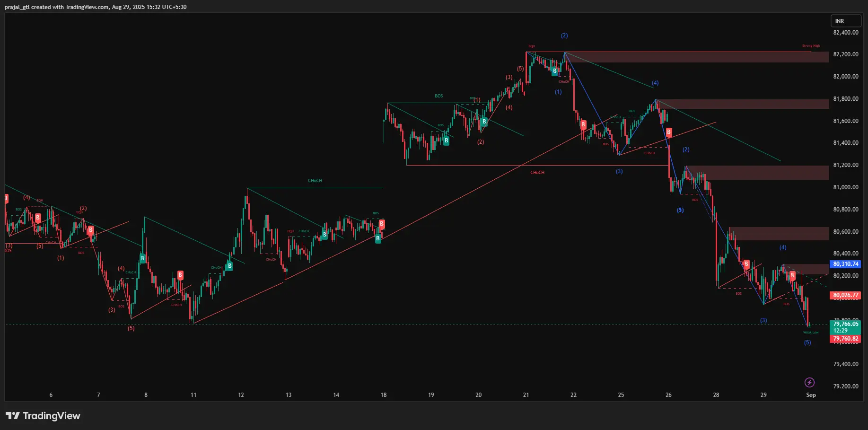Click date 28 on the time axis
This screenshot has height=430, width=868.
(x=716, y=395)
